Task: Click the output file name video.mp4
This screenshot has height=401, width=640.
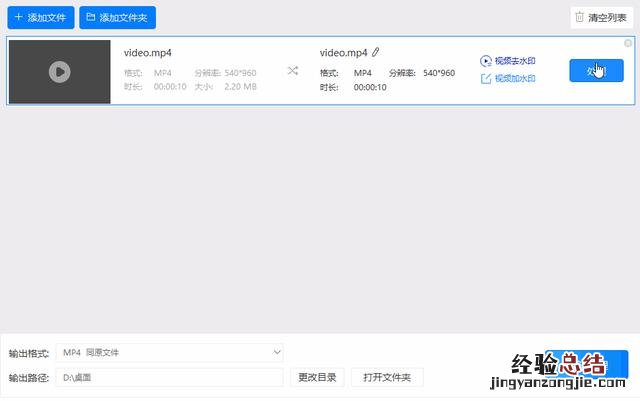Action: tap(343, 52)
